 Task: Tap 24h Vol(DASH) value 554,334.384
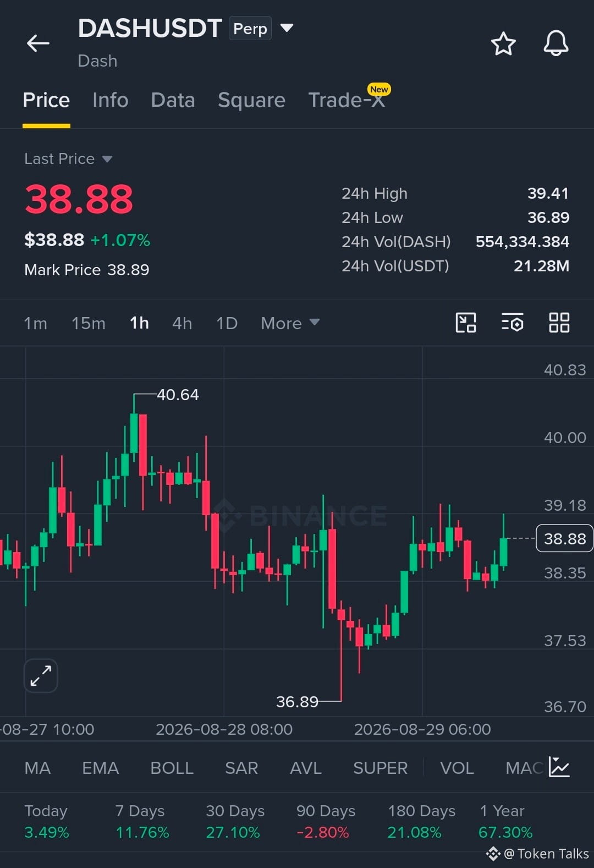tap(522, 242)
